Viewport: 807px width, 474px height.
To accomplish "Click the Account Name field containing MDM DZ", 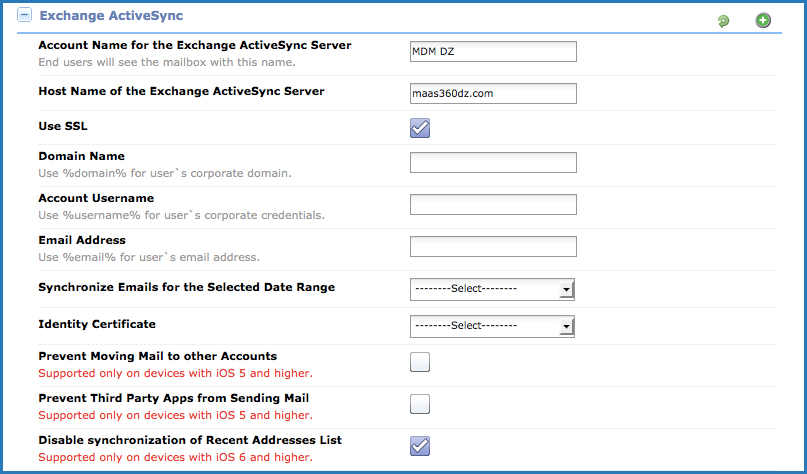I will (493, 51).
